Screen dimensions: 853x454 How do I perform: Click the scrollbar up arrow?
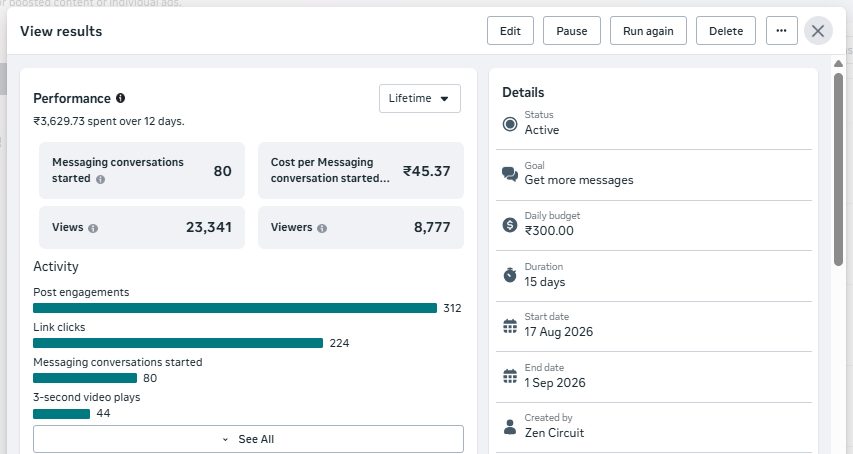point(838,64)
